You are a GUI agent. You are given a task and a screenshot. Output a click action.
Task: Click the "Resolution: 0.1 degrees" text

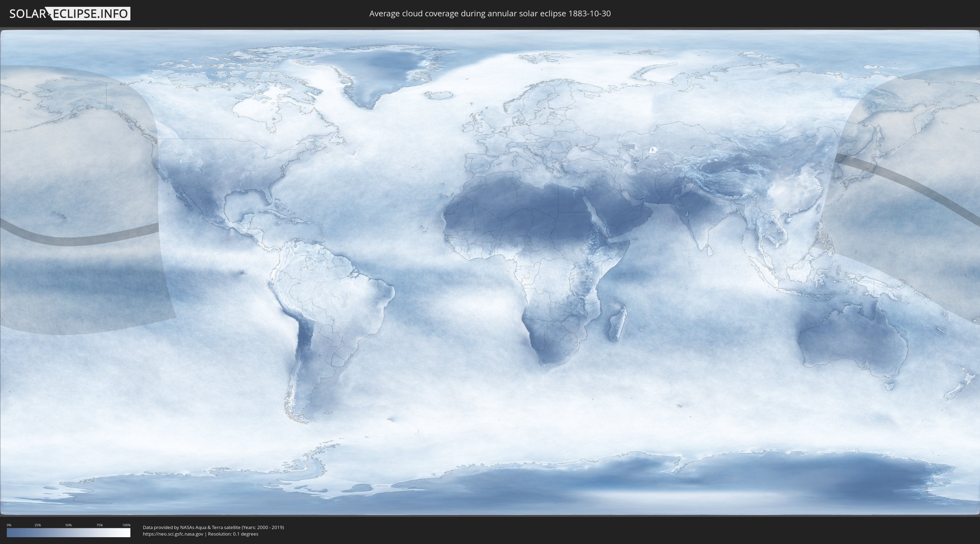[233, 534]
